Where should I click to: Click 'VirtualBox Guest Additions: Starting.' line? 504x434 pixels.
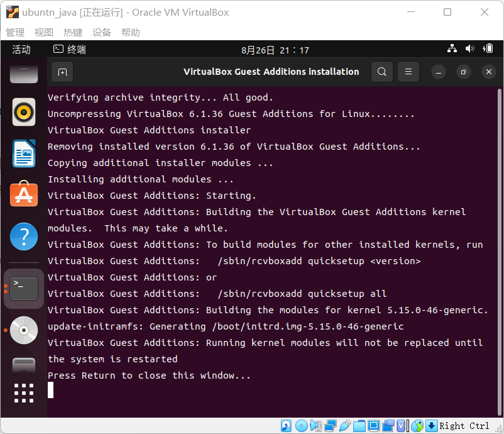[152, 196]
